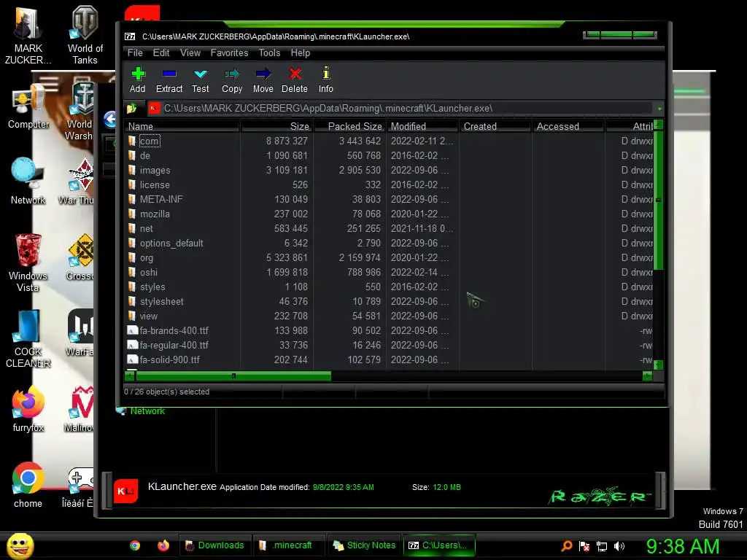Viewport: 747px width, 560px height.
Task: Click the scroll-down arrow of file list
Action: (x=659, y=365)
